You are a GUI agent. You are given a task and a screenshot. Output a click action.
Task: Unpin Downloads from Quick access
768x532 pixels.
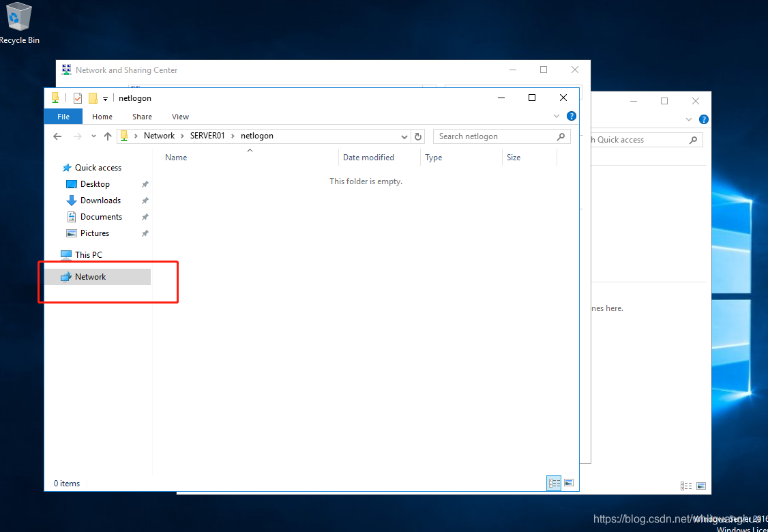pyautogui.click(x=144, y=200)
